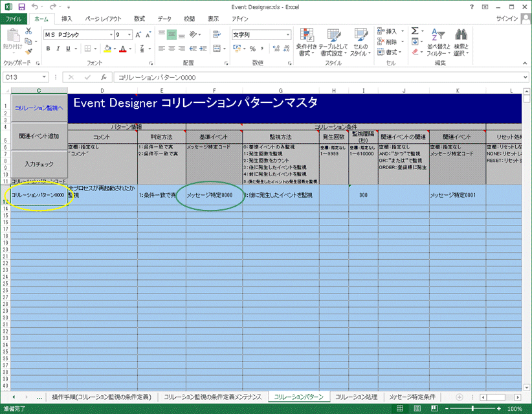Open the 削除 delete cells button
The image size is (532, 414).
(x=390, y=41)
